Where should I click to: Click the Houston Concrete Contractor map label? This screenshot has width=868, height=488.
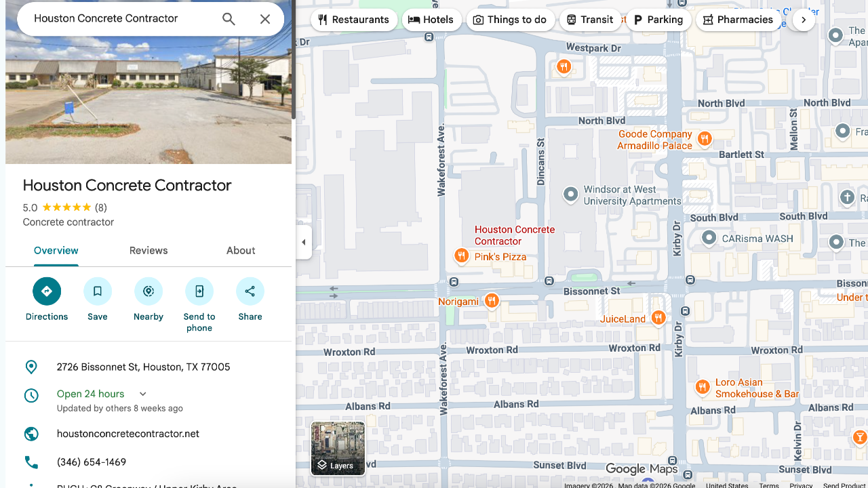[x=515, y=235]
